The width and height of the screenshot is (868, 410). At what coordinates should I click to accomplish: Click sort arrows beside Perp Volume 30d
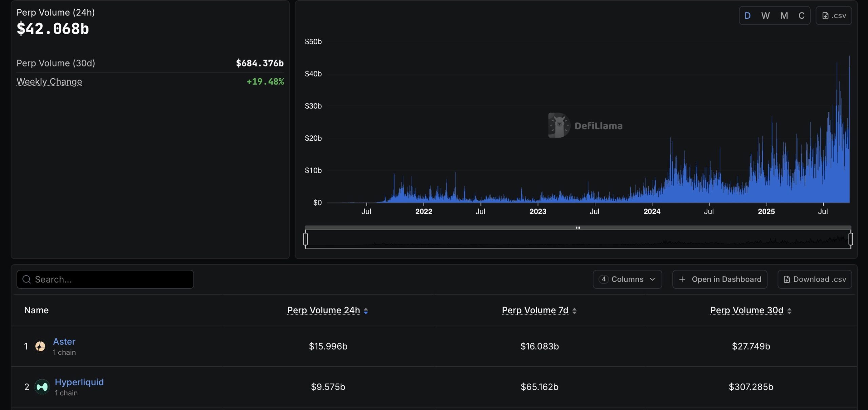point(789,311)
